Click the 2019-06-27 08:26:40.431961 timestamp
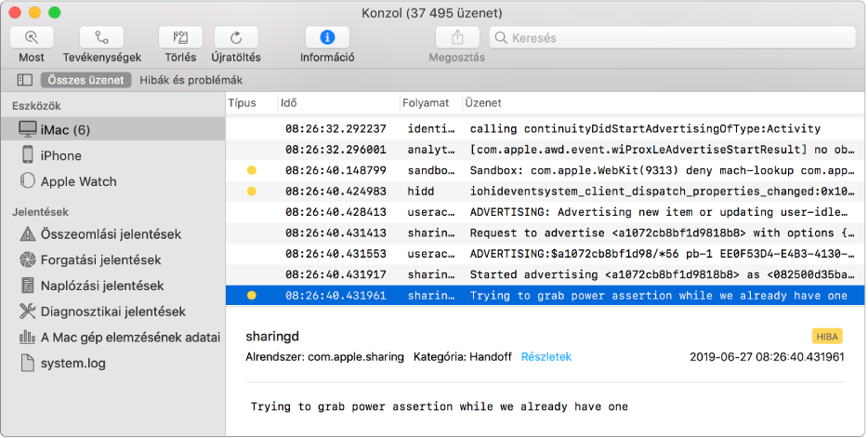The image size is (868, 438). 768,357
